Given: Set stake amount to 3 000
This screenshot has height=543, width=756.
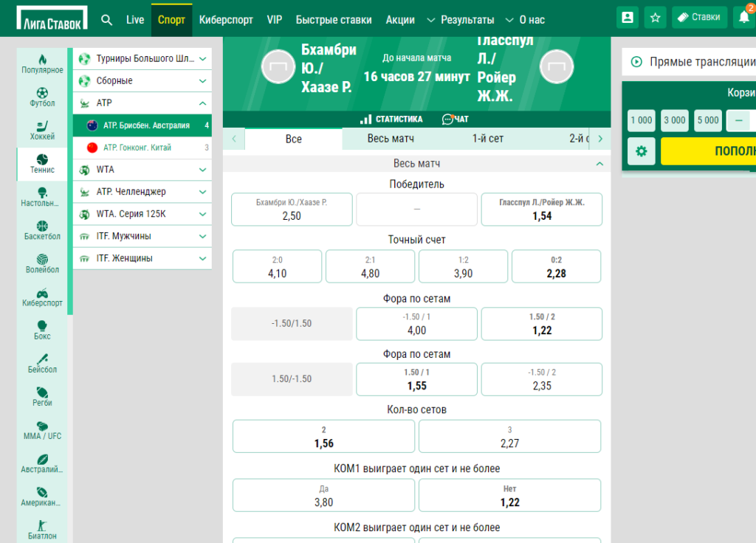Looking at the screenshot, I should 675,120.
